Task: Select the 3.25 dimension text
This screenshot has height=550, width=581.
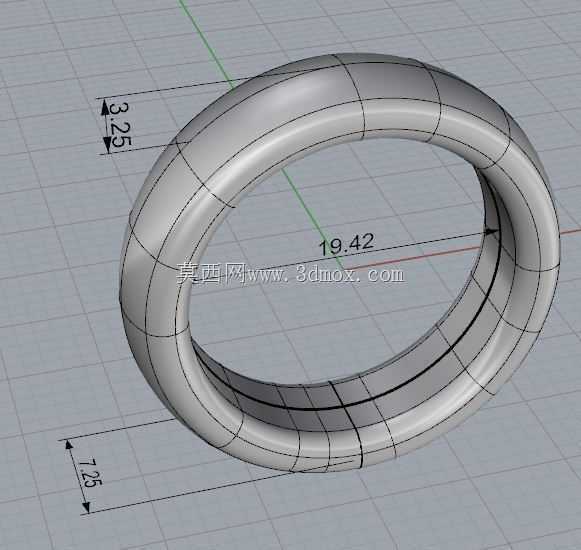Action: [x=122, y=125]
